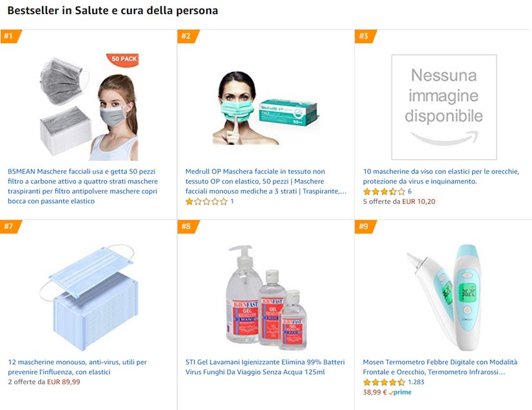Click the #3 bestseller rank badge

coord(364,36)
